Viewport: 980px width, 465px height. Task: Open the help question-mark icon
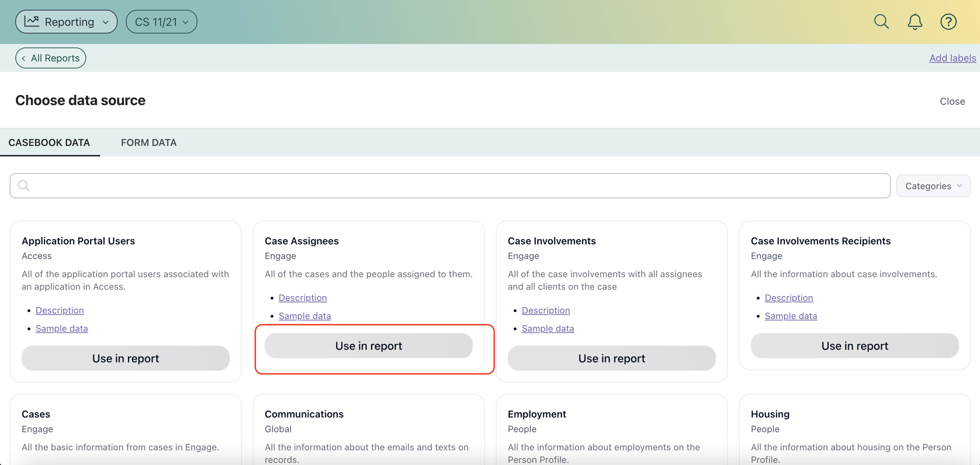point(948,21)
